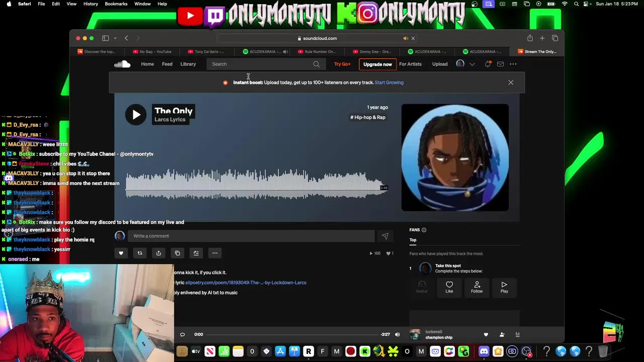Viewport: 644px width, 362px height.
Task: Switch to the 'Donny Dee - Gre...' tab
Action: (x=372, y=51)
